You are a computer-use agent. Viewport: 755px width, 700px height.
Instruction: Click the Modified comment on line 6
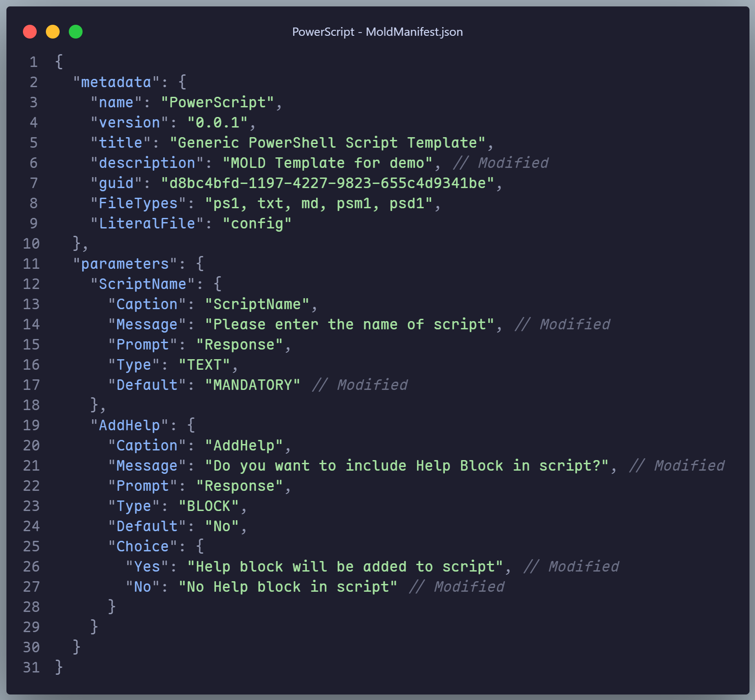pos(501,163)
